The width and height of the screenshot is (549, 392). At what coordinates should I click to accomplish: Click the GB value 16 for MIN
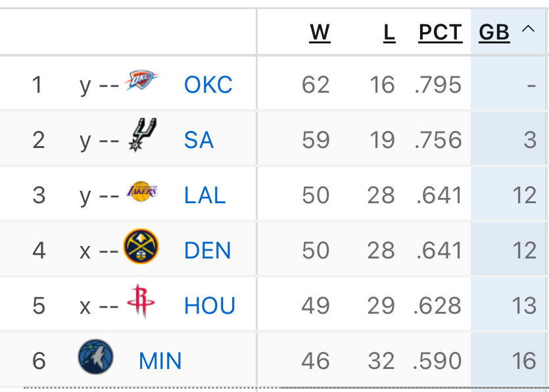click(524, 361)
